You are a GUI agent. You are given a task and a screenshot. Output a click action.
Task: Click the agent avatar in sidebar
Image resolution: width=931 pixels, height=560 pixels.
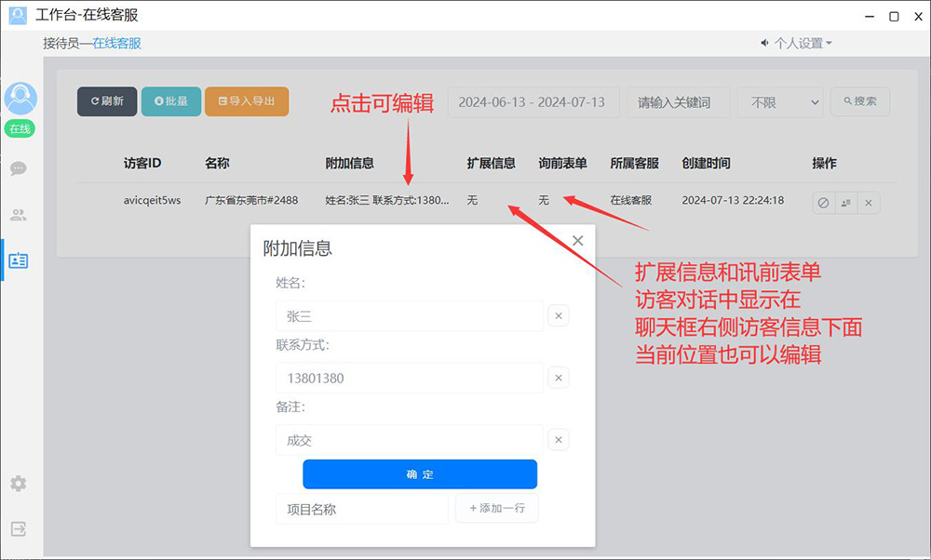[x=20, y=99]
